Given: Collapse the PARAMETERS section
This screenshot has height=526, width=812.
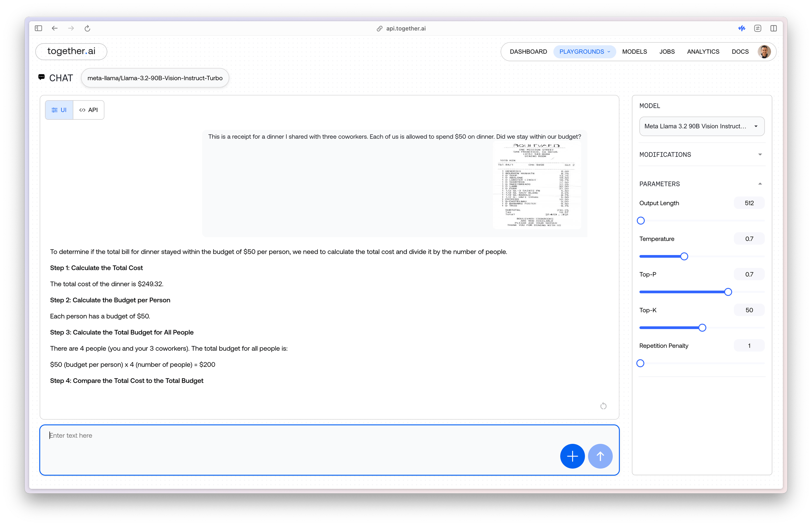Looking at the screenshot, I should [x=760, y=183].
